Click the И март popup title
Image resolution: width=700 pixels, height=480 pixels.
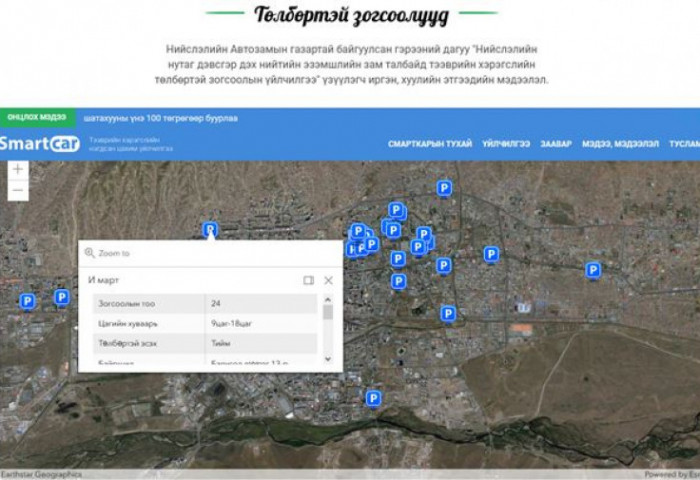tap(104, 280)
